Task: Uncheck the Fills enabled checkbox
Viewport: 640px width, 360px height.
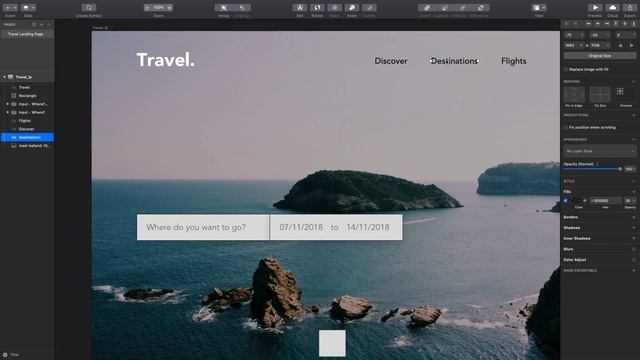Action: click(x=566, y=200)
